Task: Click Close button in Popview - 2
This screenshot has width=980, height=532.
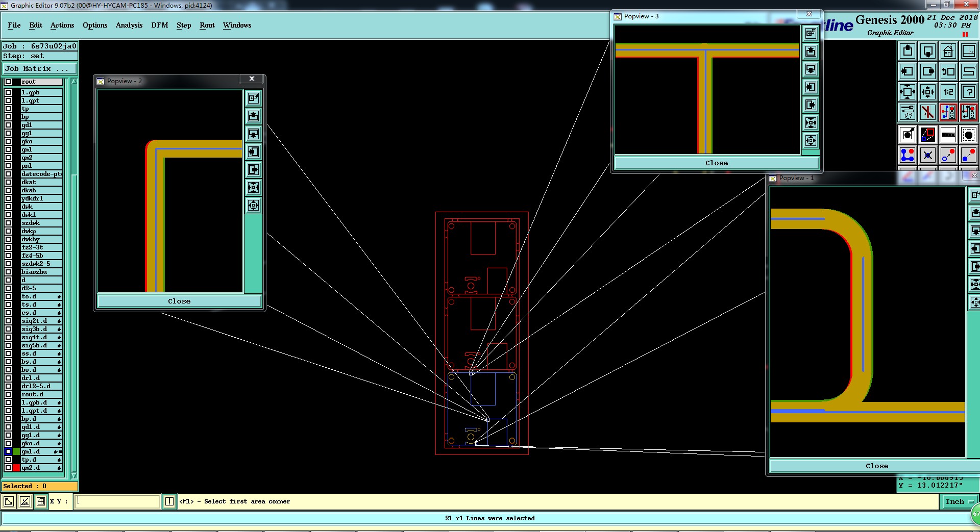Action: tap(179, 301)
